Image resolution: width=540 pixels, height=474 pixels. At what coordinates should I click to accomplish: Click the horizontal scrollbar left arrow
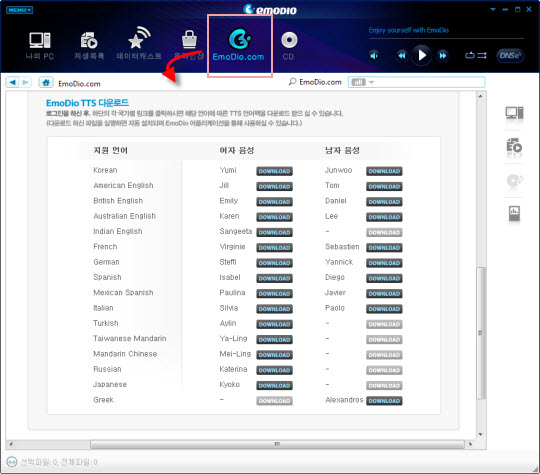pyautogui.click(x=11, y=444)
